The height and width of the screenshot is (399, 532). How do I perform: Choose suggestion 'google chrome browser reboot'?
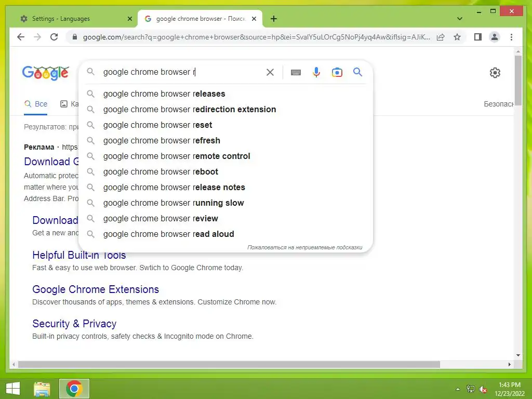point(225,171)
